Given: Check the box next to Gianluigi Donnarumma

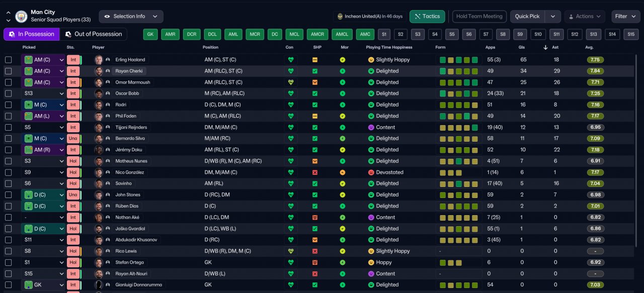Looking at the screenshot, I should 8,285.
